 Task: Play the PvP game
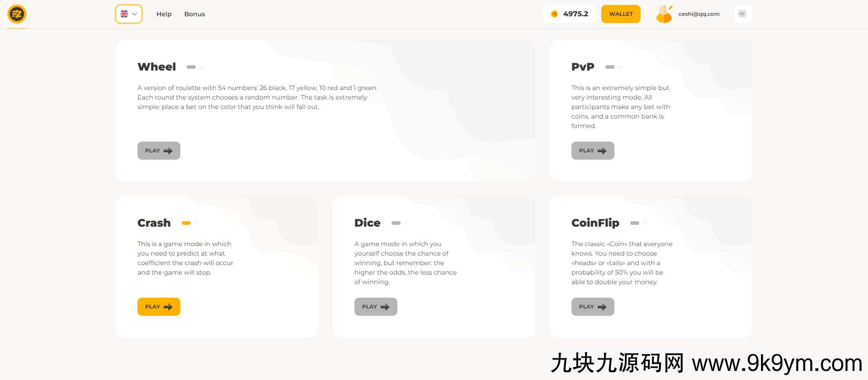click(x=592, y=151)
